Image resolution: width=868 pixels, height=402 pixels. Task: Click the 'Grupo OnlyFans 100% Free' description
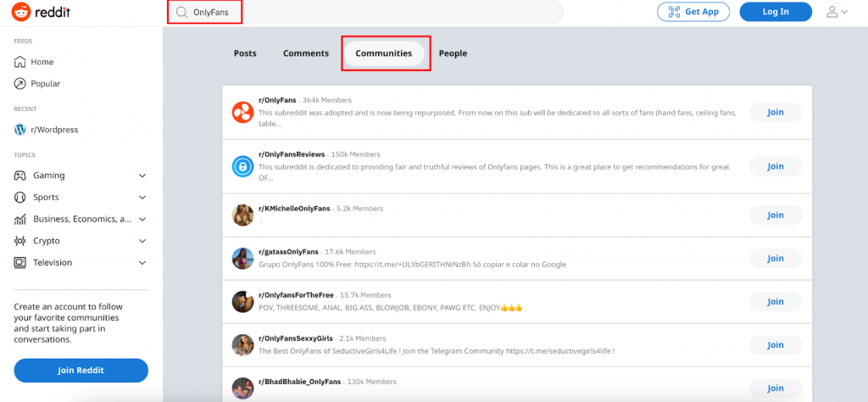(413, 265)
